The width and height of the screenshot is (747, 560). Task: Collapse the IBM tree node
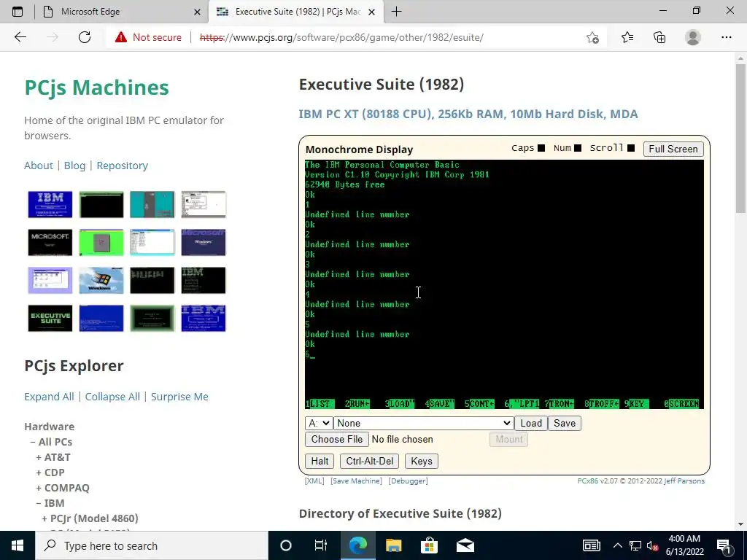[39, 503]
